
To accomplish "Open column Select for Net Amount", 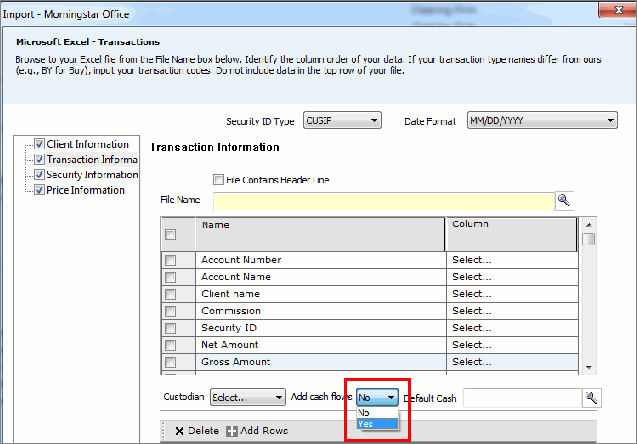I will (510, 344).
